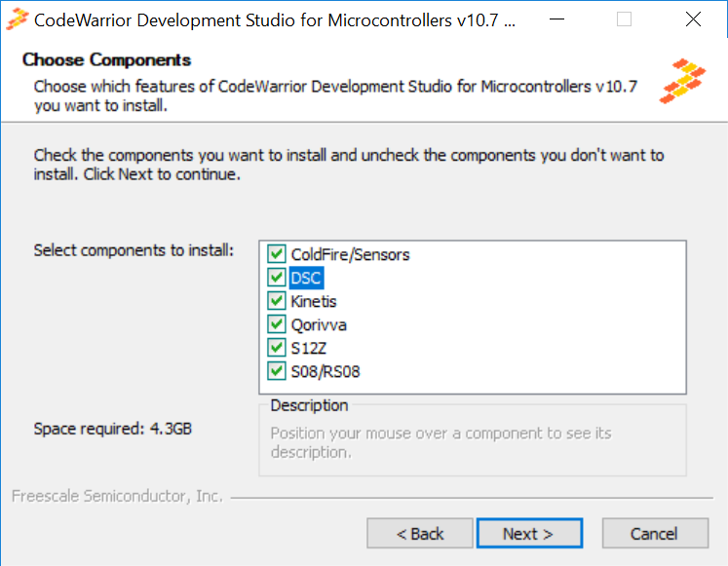
Task: Uncheck the S08/RS08 checkbox
Action: 276,371
